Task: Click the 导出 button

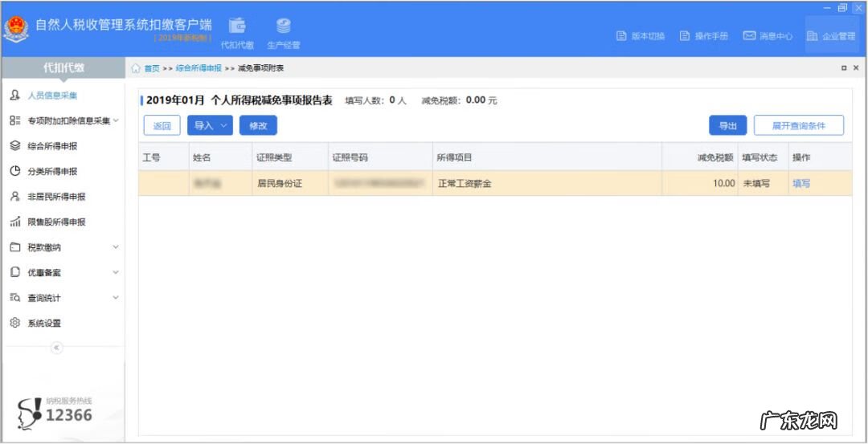Action: pos(728,125)
